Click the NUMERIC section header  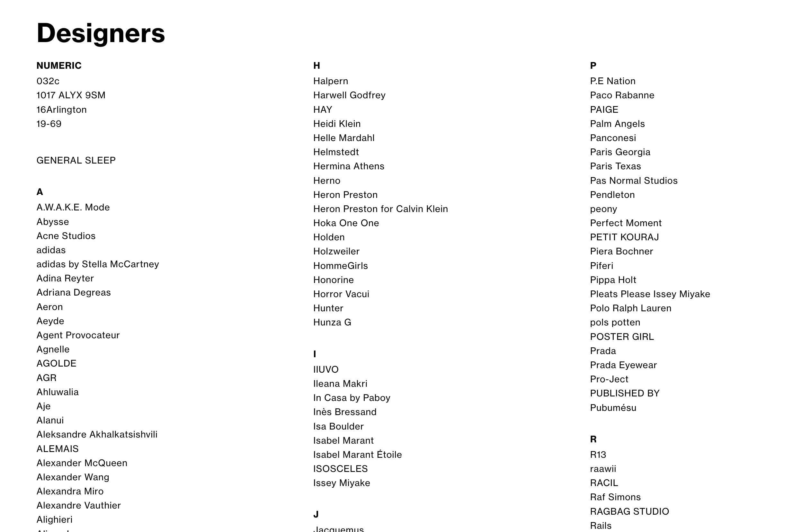tap(58, 65)
